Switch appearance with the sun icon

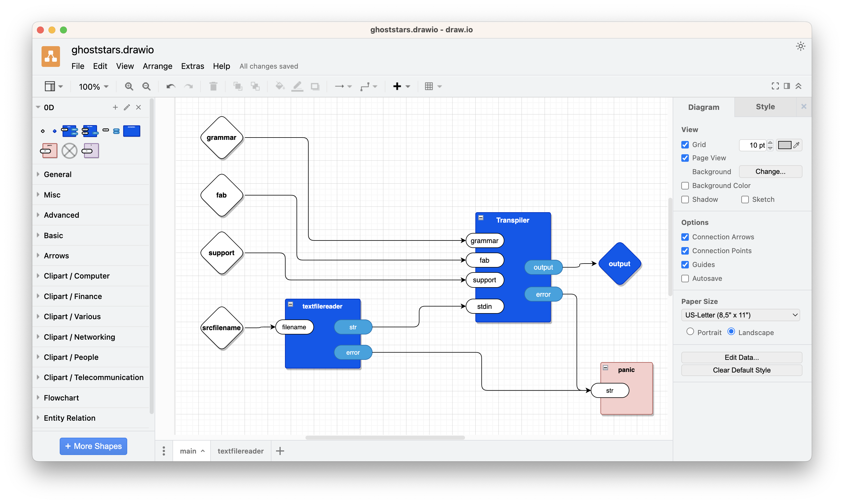800,46
